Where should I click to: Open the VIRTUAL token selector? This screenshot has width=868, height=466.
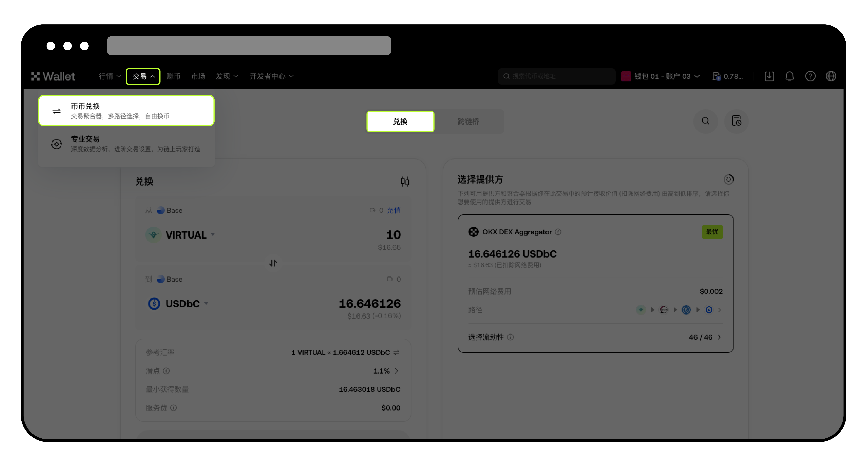(x=181, y=235)
